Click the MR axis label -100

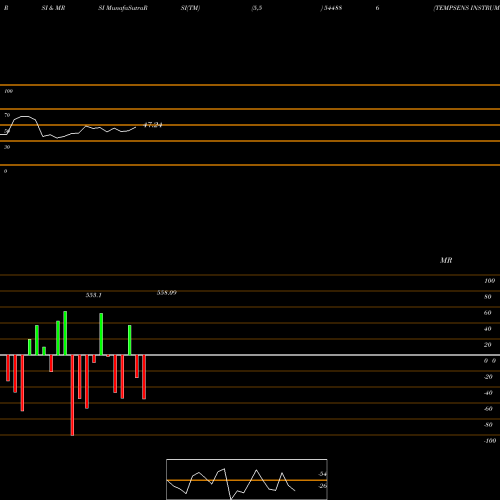[x=490, y=441]
